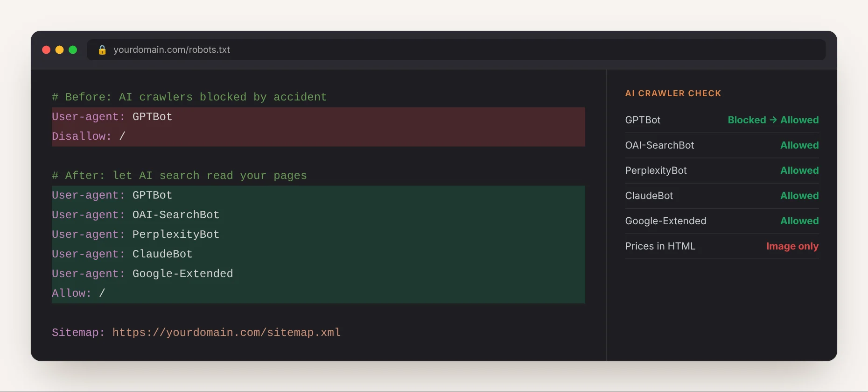Screen dimensions: 868x392
Task: Open the https://yourdomain.com/sitemap.xml link
Action: 226,333
